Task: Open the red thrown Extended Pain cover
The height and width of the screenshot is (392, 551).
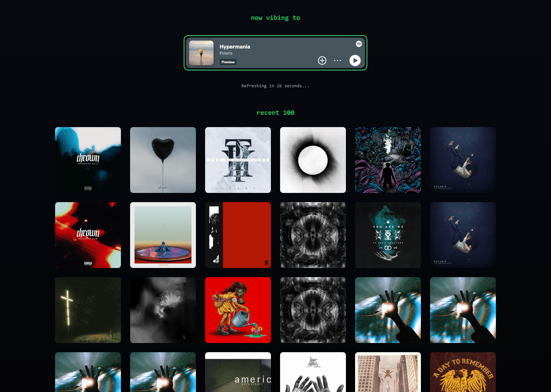Action: (x=88, y=235)
